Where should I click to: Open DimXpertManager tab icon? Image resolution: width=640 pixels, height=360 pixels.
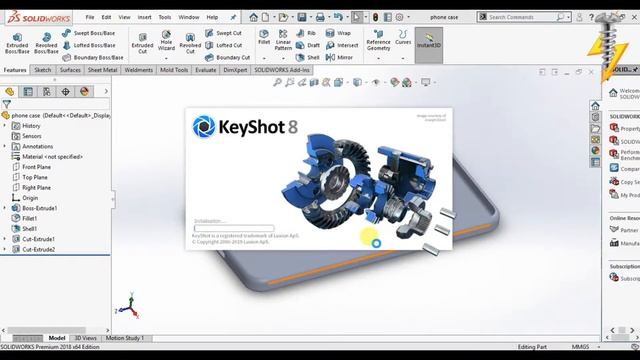65,91
